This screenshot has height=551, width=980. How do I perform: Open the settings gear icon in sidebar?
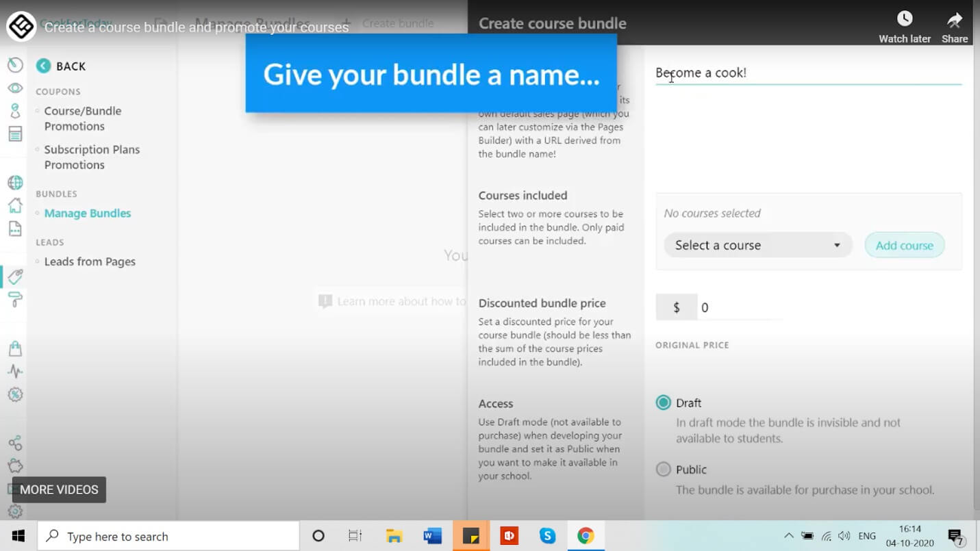pyautogui.click(x=15, y=511)
